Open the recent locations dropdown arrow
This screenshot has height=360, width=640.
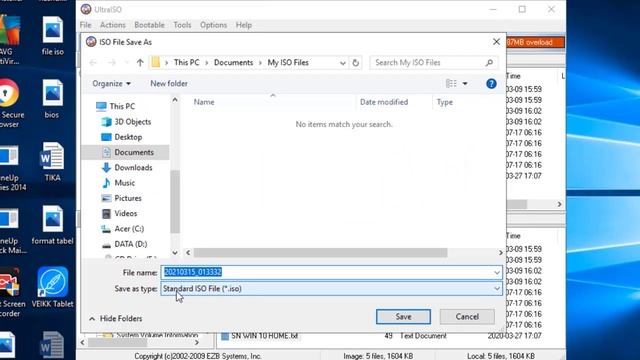click(127, 62)
